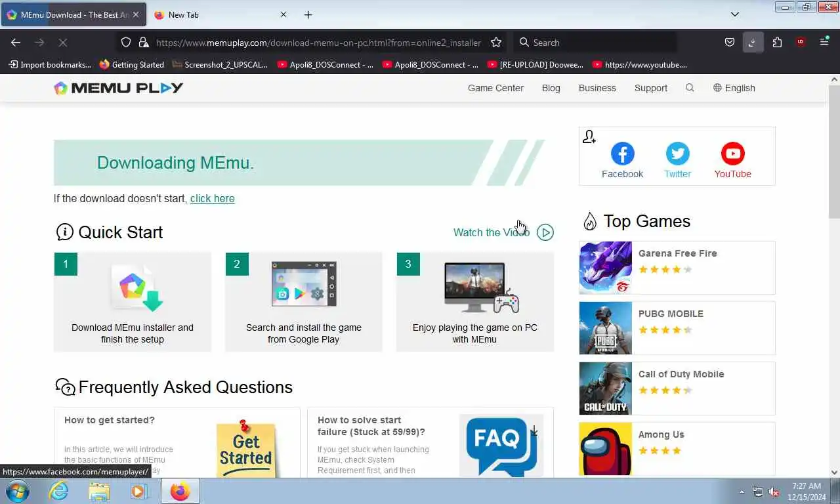Click the Firefox back arrow button
The image size is (840, 504).
coord(16,42)
